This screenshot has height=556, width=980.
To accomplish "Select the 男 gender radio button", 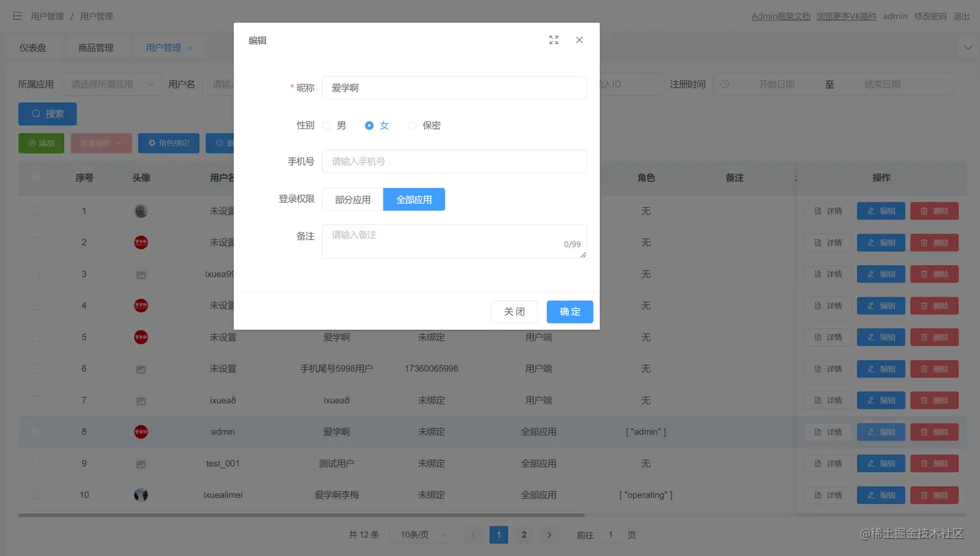I will 327,126.
